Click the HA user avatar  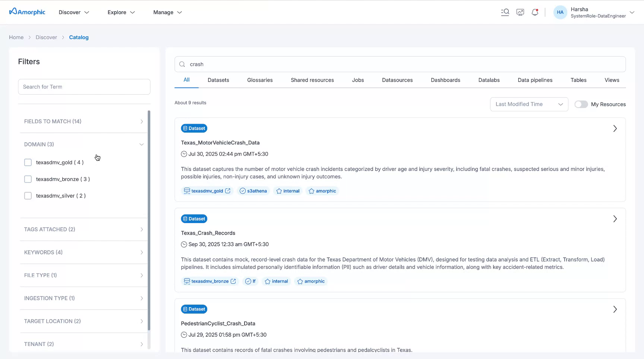point(560,12)
